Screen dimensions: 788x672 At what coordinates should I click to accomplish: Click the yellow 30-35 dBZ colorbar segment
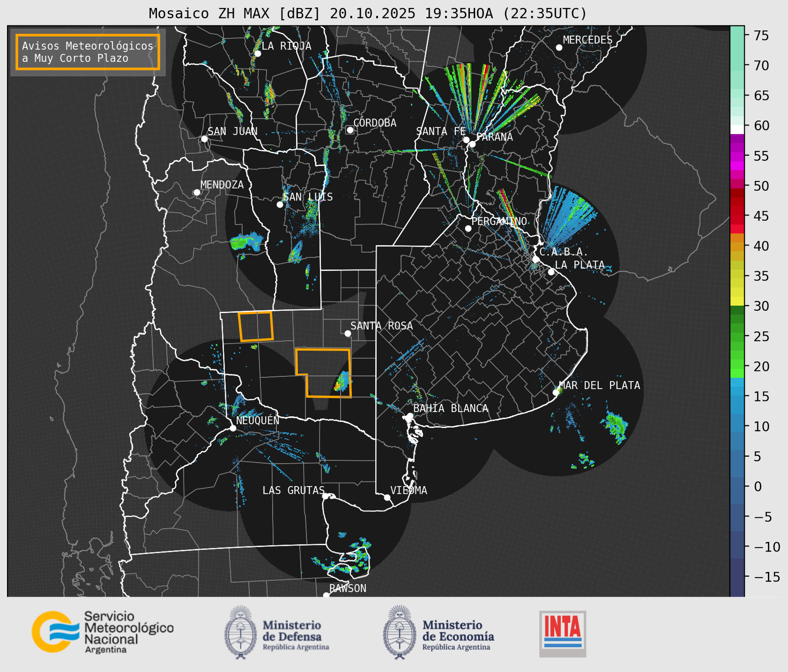[737, 291]
